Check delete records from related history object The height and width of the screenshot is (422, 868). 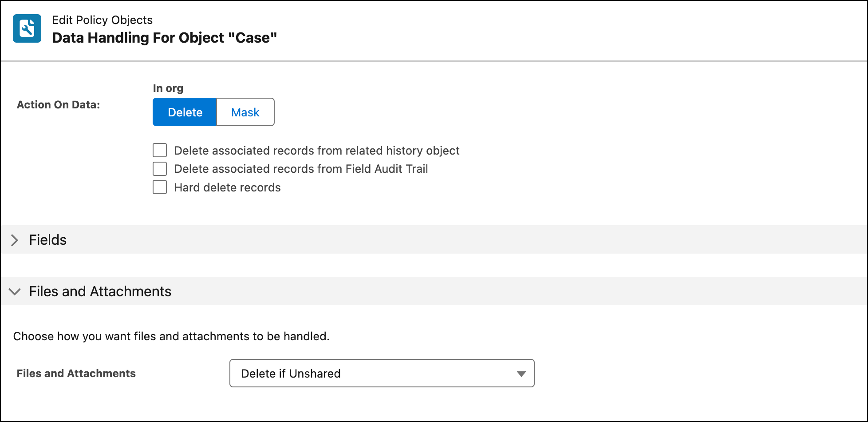[x=160, y=150]
